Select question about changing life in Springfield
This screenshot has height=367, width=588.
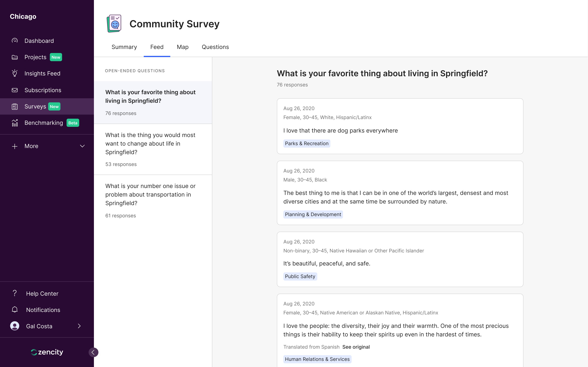click(x=150, y=144)
